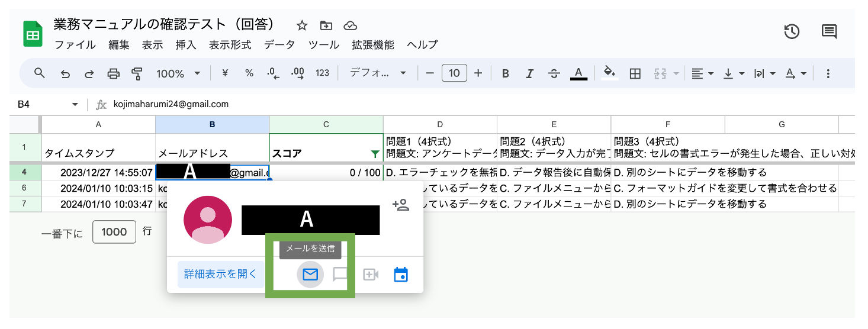This screenshot has width=868, height=329.
Task: Open the font family dropdown
Action: [x=378, y=73]
